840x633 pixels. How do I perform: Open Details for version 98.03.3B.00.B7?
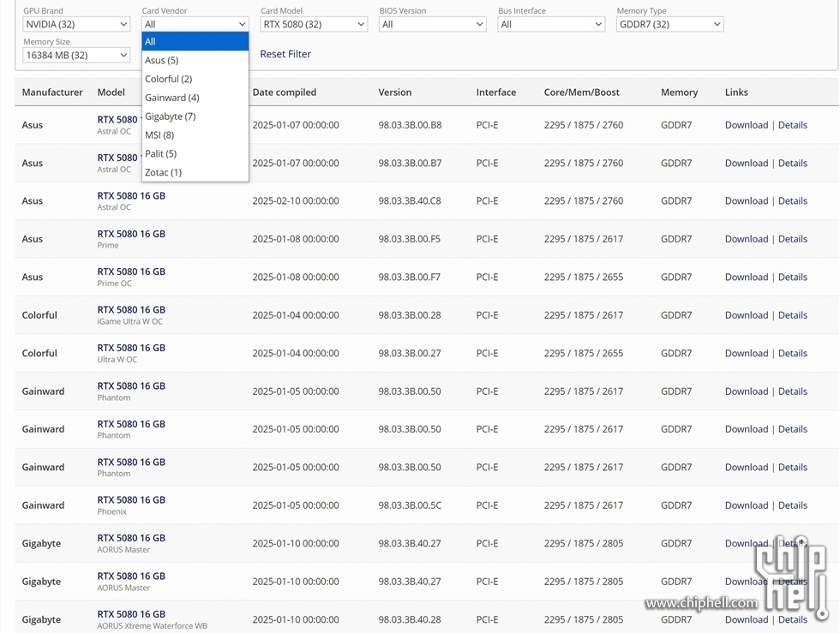coord(792,163)
